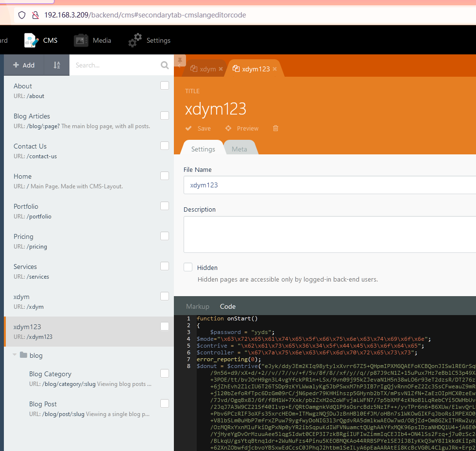Check the About page checkbox
This screenshot has height=451, width=476.
click(x=165, y=85)
